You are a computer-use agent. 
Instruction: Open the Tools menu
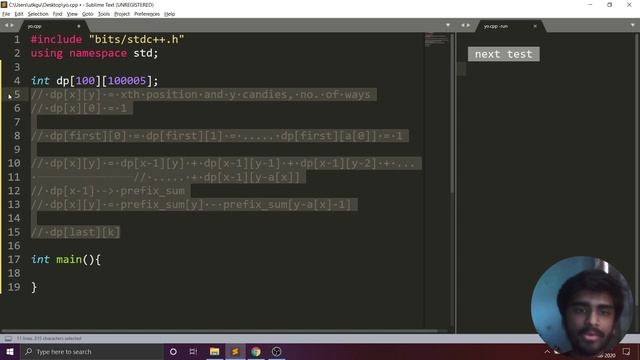pyautogui.click(x=104, y=14)
